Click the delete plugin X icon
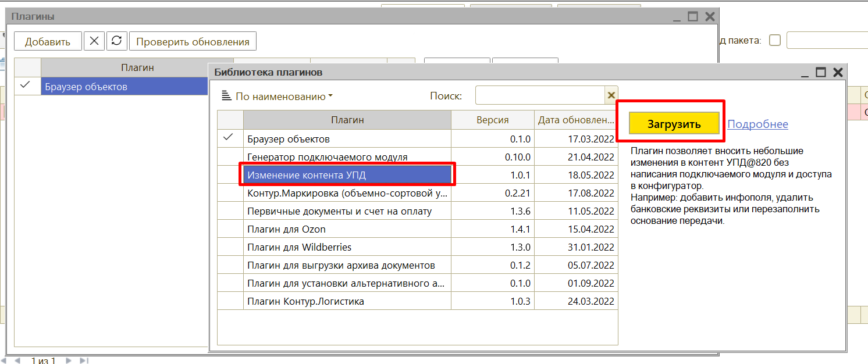Screen dimensions: 868x364 pyautogui.click(x=94, y=41)
